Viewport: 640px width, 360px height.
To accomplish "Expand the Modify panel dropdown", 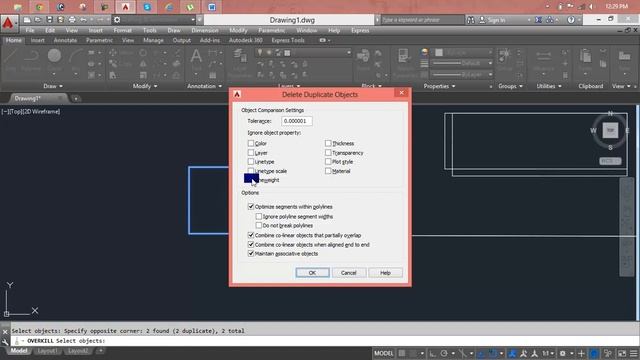I will coord(145,86).
